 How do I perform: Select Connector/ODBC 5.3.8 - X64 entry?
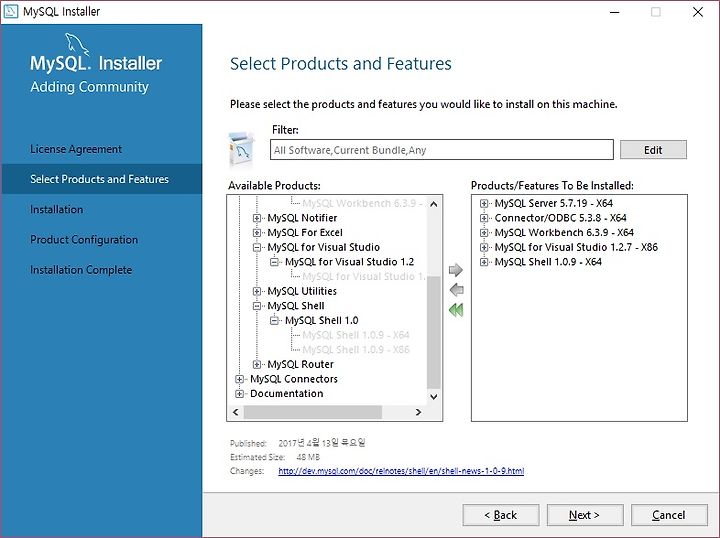pos(561,218)
